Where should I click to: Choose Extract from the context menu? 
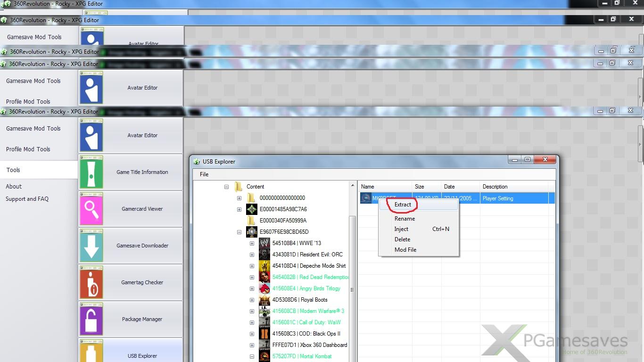(x=403, y=205)
